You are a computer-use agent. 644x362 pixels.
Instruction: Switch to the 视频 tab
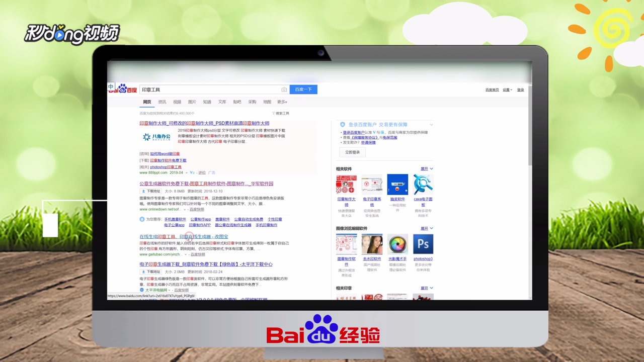click(x=177, y=102)
